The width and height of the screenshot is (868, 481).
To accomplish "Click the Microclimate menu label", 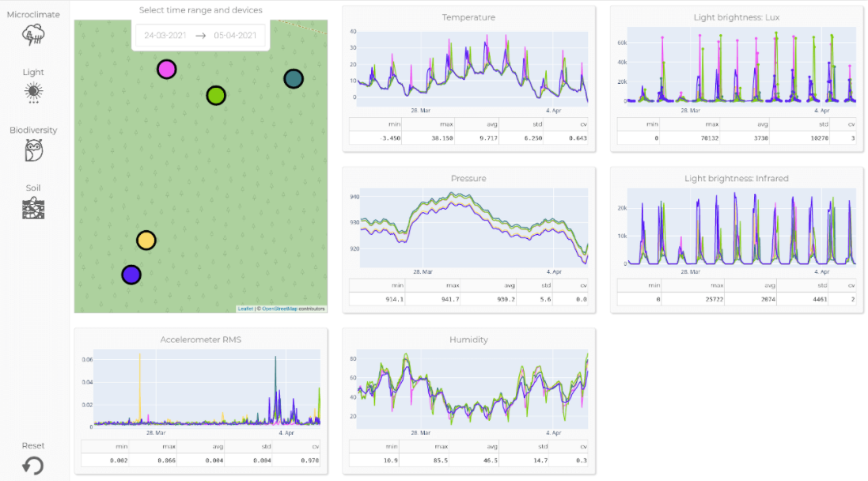I will (33, 14).
